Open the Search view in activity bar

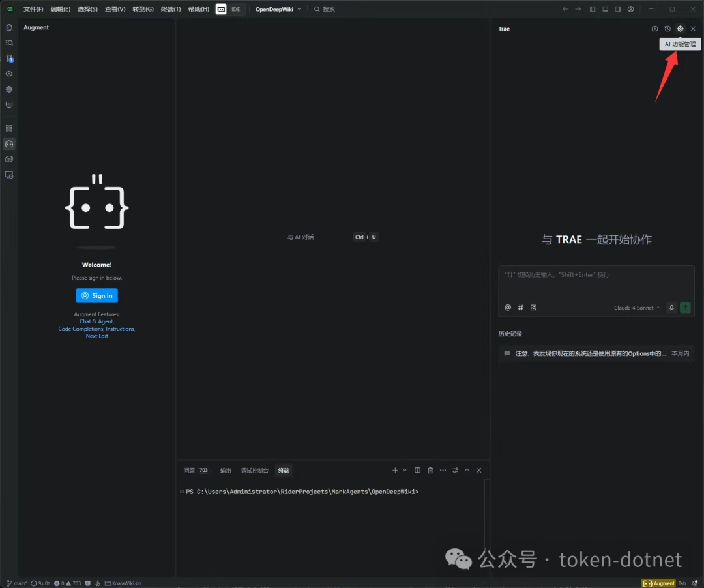pos(9,42)
